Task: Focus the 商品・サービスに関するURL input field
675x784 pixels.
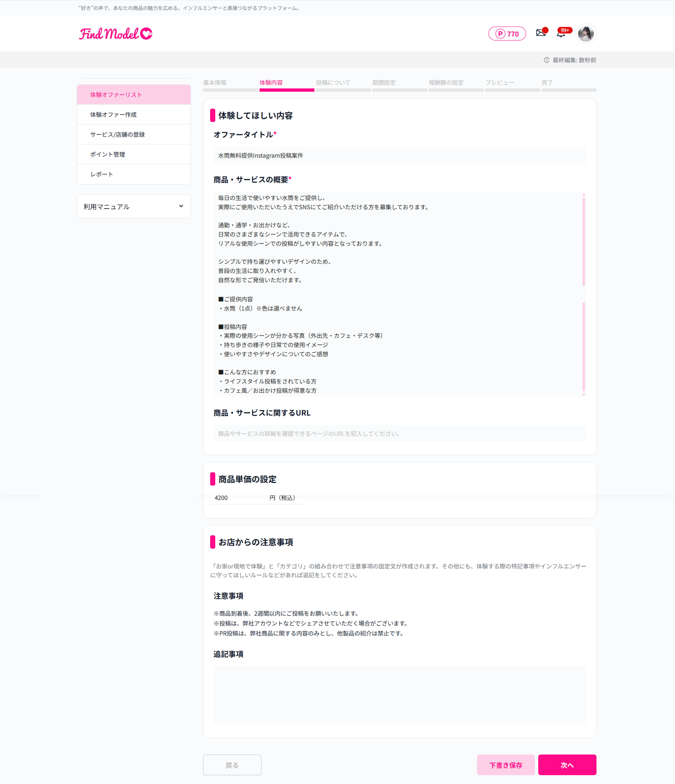Action: [x=399, y=434]
